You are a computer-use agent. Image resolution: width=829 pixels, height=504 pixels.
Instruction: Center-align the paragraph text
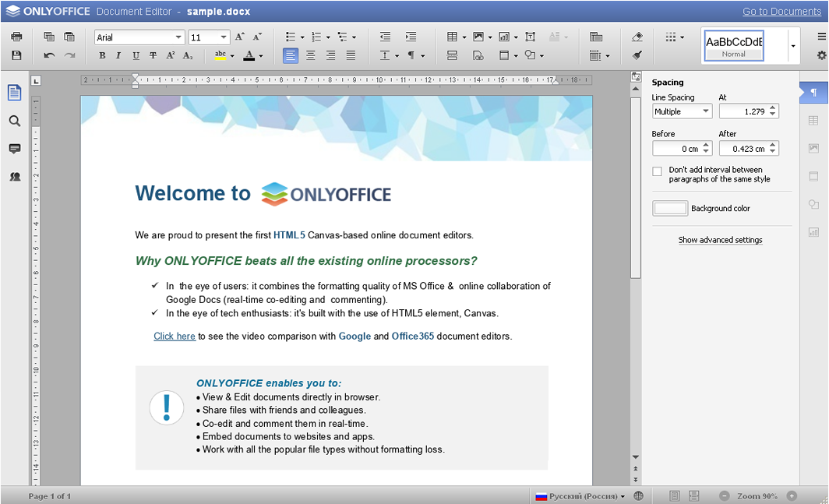tap(310, 55)
